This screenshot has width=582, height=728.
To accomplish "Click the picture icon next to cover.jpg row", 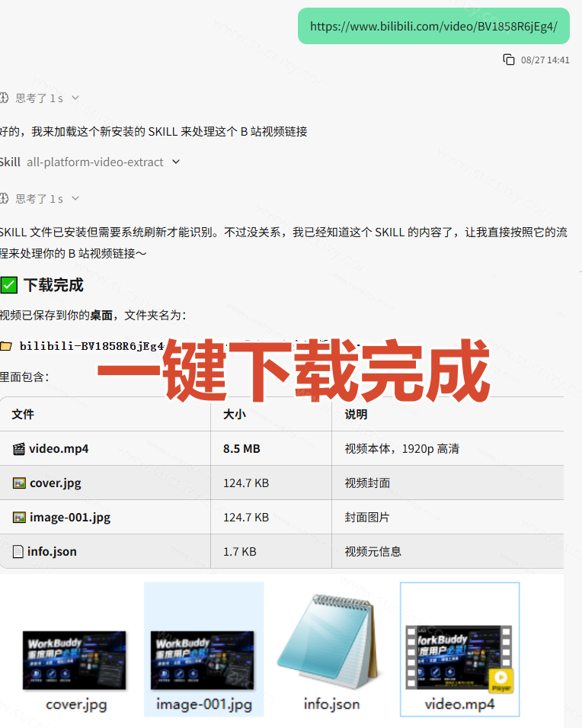I will pyautogui.click(x=19, y=483).
